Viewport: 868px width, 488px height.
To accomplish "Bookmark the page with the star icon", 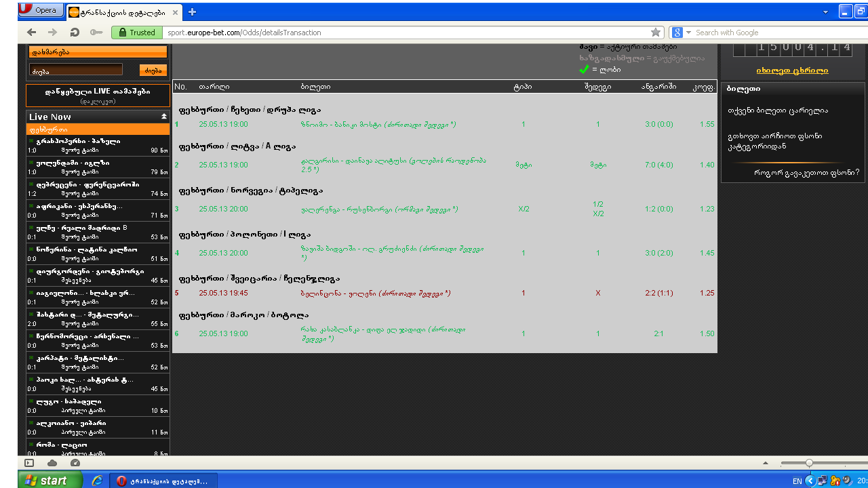I will click(656, 33).
